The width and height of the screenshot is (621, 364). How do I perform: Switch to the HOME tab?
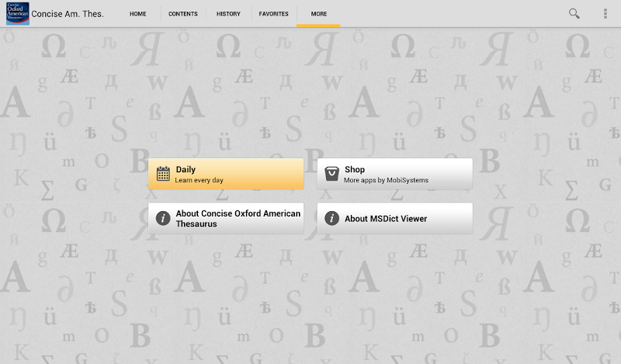pyautogui.click(x=138, y=14)
